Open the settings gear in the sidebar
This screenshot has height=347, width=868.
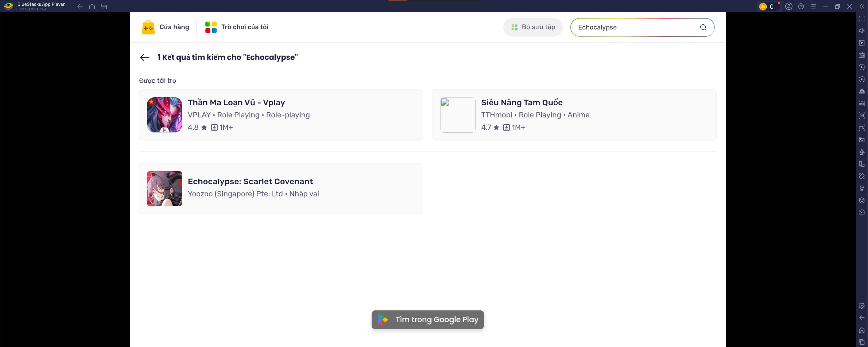point(862,306)
